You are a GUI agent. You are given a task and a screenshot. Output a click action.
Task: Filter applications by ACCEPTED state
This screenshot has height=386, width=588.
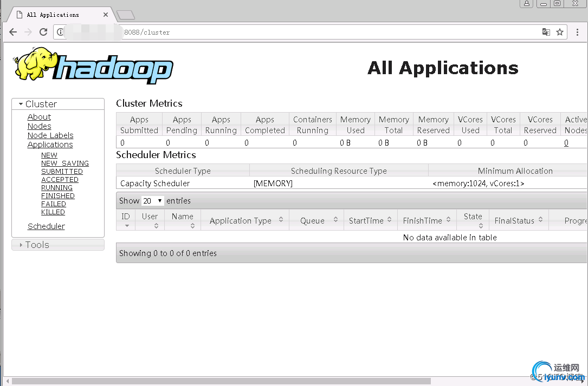(x=60, y=180)
